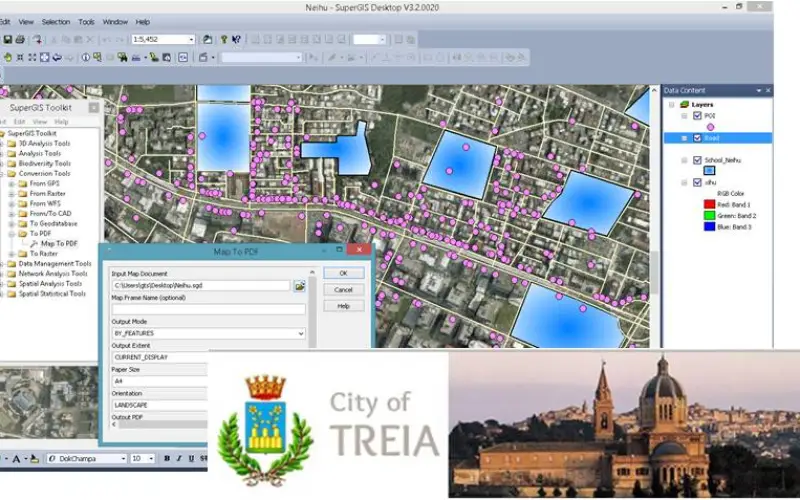Image resolution: width=800 pixels, height=500 pixels.
Task: Open the Tools menu
Action: click(x=86, y=22)
